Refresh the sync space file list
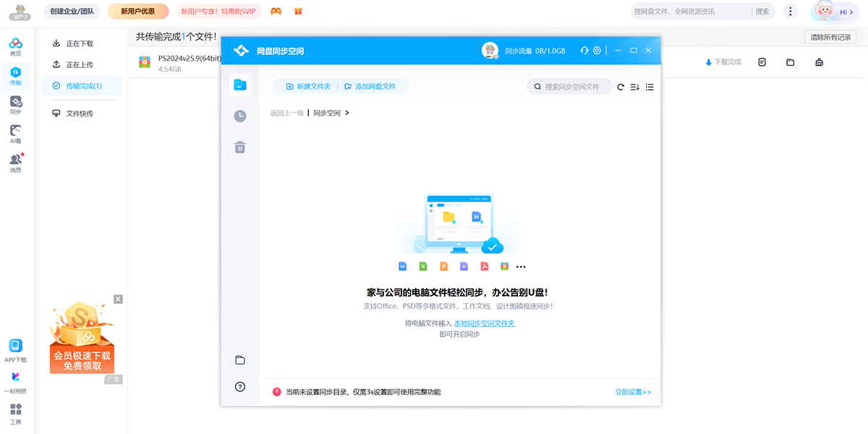Image resolution: width=868 pixels, height=434 pixels. [620, 87]
